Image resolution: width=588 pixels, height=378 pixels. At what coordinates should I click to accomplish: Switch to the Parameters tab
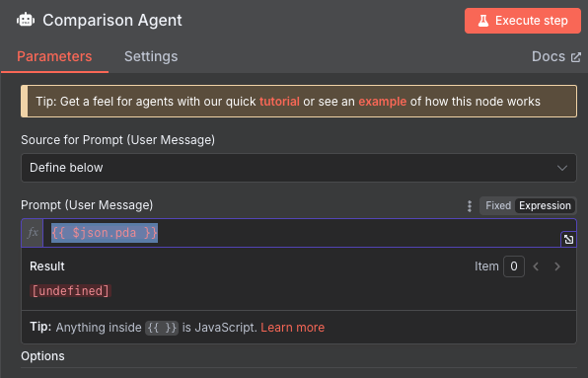tap(54, 56)
